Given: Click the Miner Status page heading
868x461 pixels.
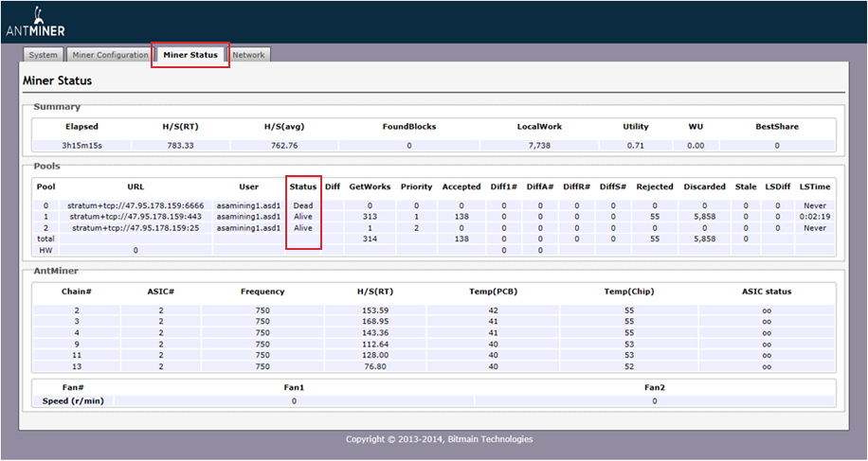Looking at the screenshot, I should coord(57,80).
